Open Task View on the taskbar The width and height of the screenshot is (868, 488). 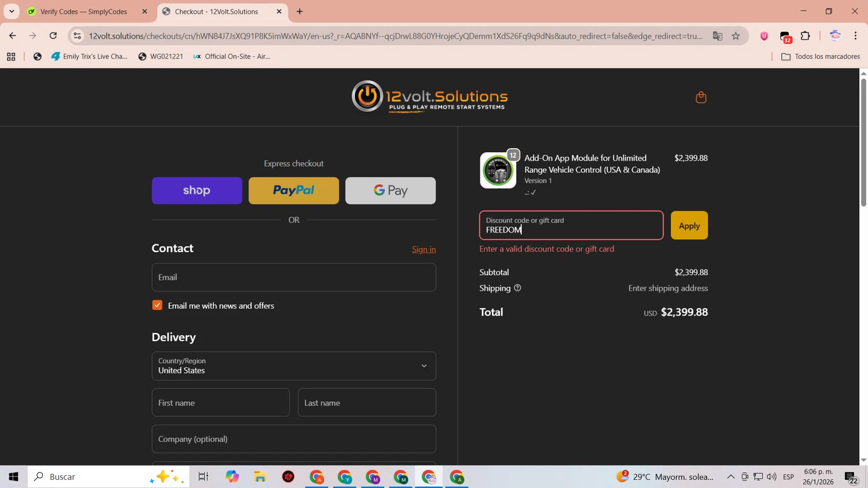click(203, 477)
